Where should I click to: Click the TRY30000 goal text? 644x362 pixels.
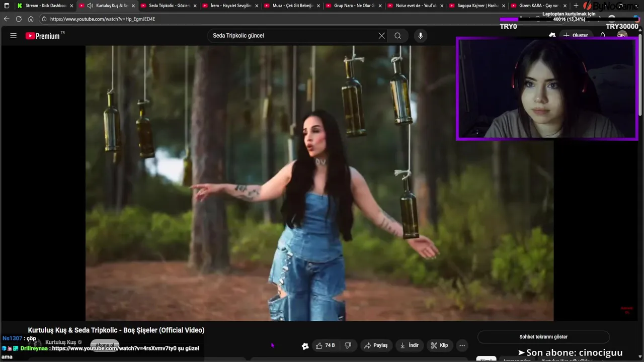click(622, 27)
